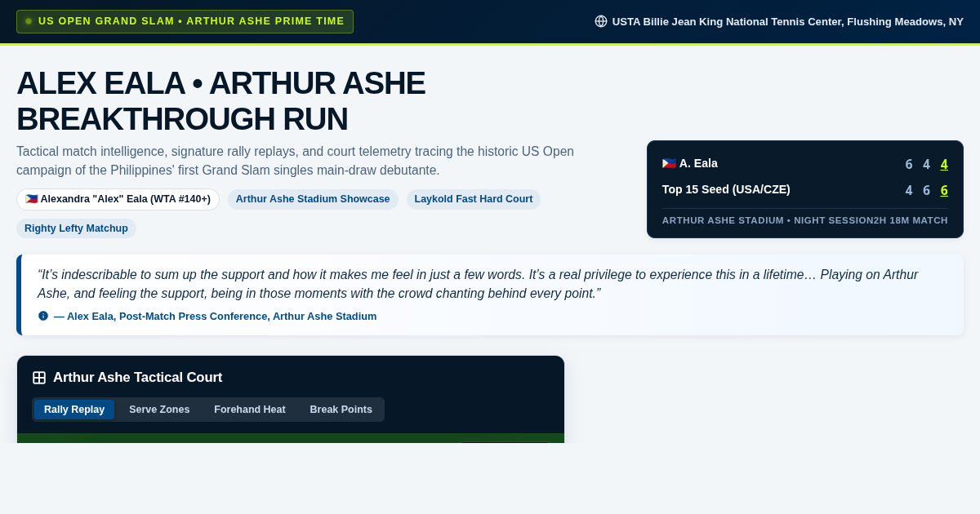Viewport: 980px width, 514px height.
Task: Click the A. Eala player name in scoreboard
Action: [698, 163]
